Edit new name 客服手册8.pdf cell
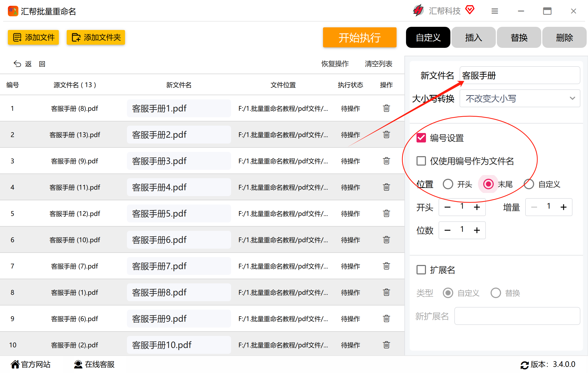588x373 pixels. 179,292
